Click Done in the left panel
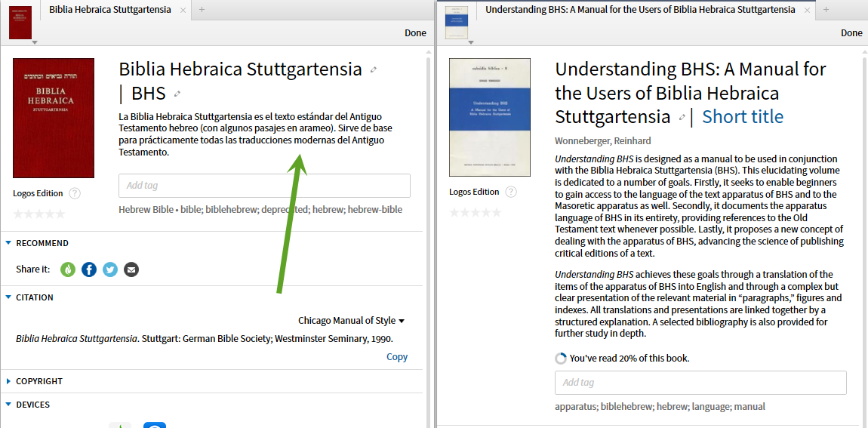868x428 pixels. [x=415, y=32]
